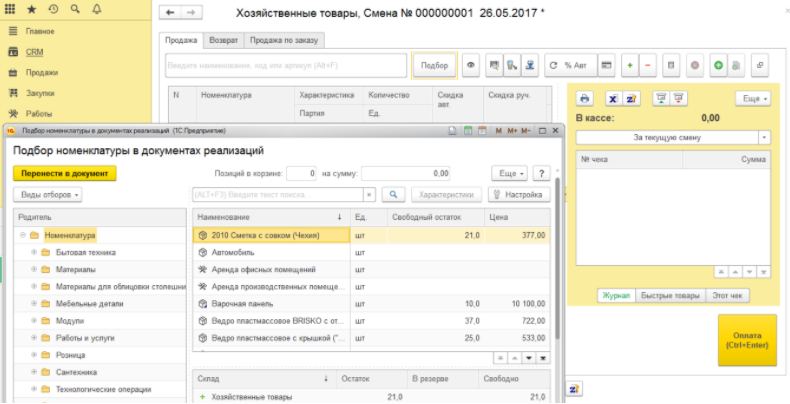Viewport: 790px width, 404px height.
Task: Expand the Материалы folder
Action: point(34,269)
